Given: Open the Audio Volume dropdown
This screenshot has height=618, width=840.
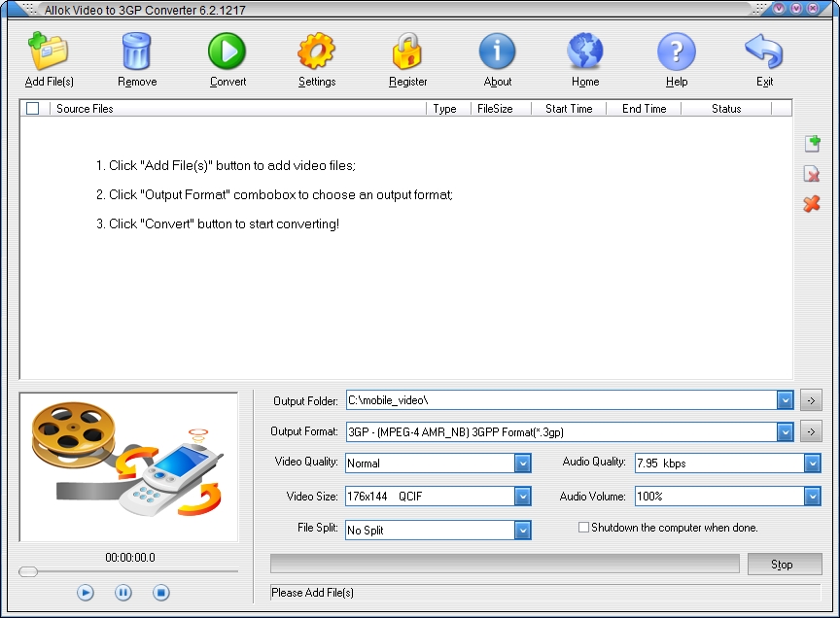Looking at the screenshot, I should point(812,497).
